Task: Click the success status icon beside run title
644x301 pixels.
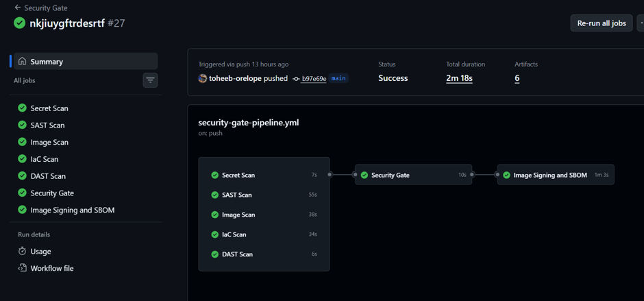Action: click(x=19, y=23)
